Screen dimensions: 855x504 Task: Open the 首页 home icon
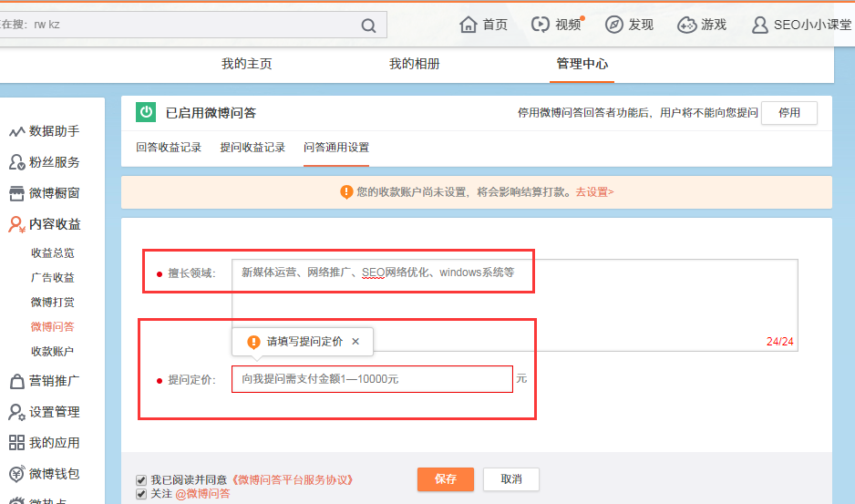tap(468, 25)
